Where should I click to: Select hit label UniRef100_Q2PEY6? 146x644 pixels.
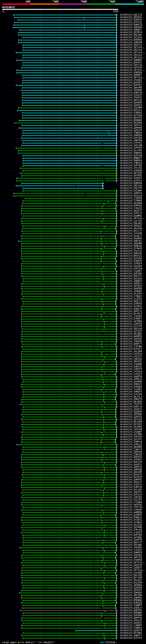[131, 20]
